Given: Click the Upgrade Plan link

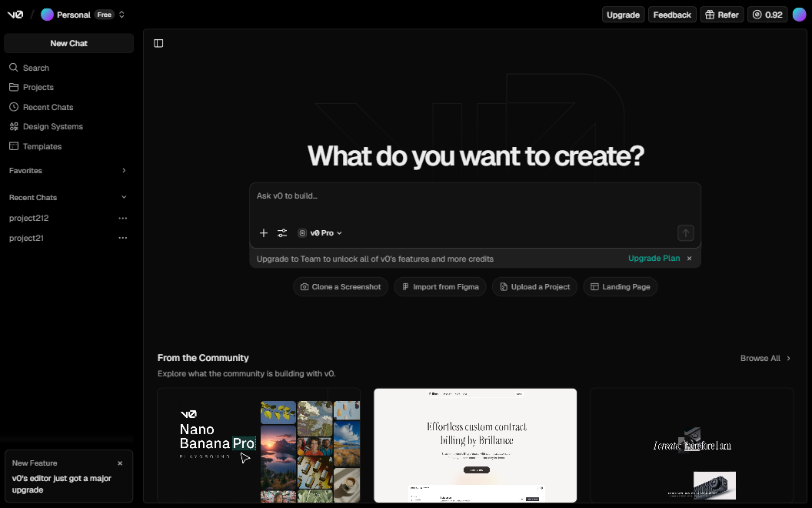Looking at the screenshot, I should tap(654, 259).
